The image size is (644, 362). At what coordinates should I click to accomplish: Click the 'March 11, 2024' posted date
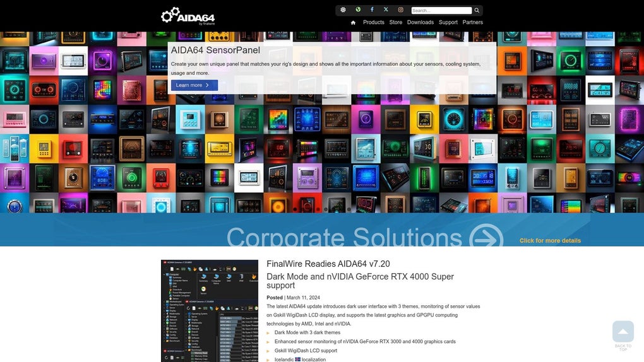pos(303,298)
